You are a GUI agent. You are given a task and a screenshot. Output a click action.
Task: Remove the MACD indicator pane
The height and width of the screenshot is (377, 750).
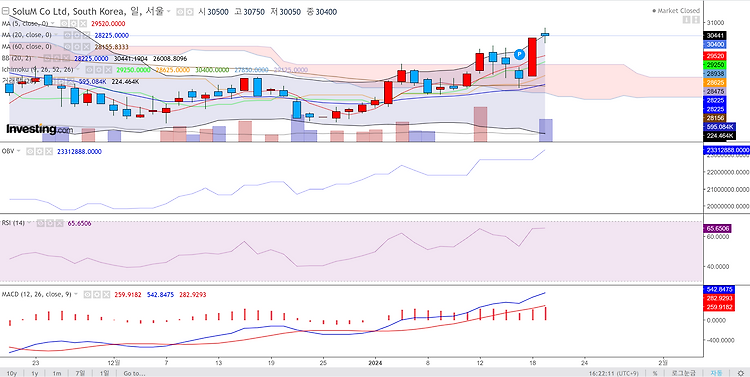tap(106, 295)
